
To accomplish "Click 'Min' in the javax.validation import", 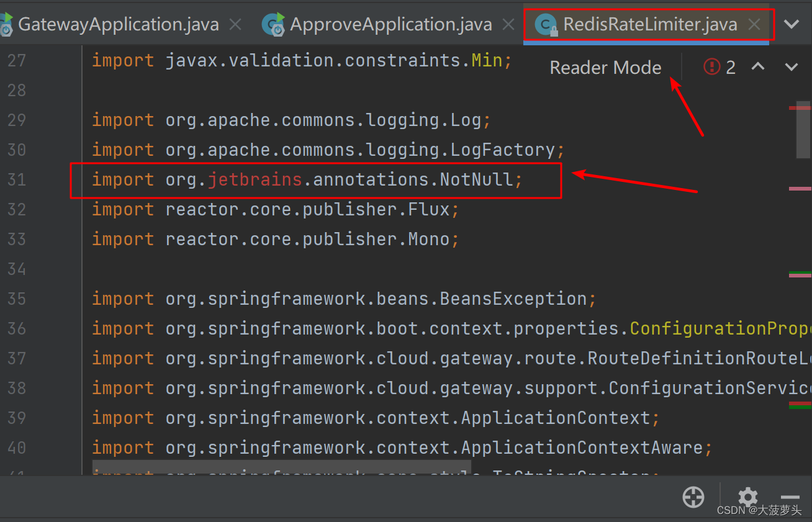I will coord(487,61).
